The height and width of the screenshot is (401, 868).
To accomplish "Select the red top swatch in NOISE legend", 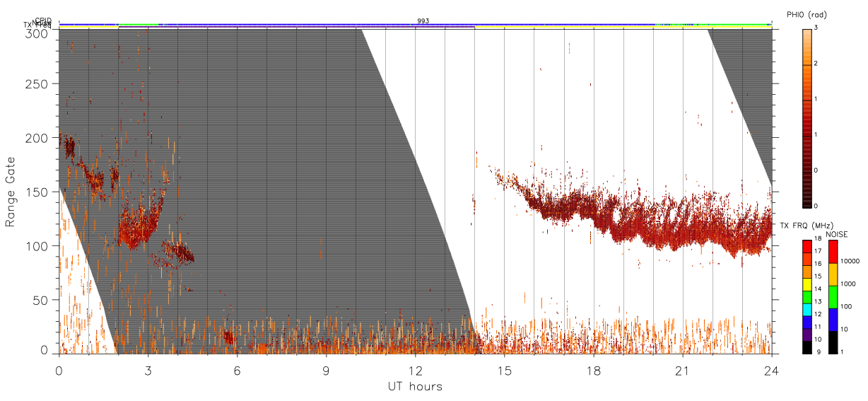I will coord(833,252).
